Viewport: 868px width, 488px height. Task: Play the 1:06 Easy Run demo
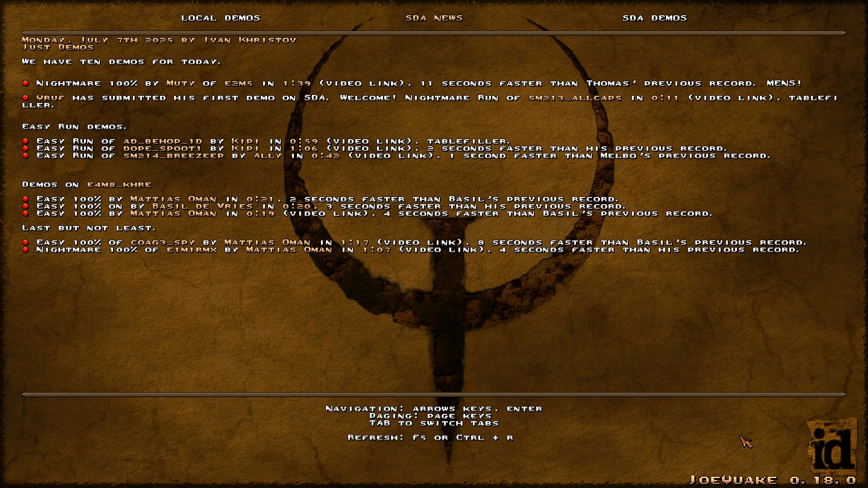point(304,148)
